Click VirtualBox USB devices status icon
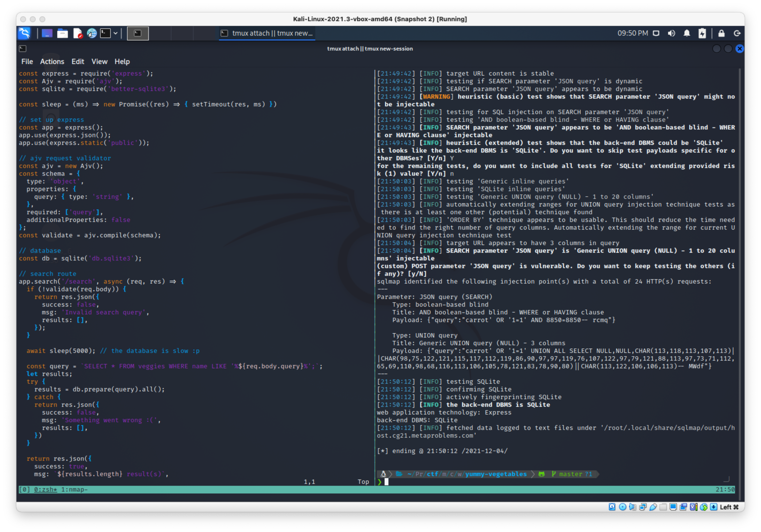 (653, 507)
